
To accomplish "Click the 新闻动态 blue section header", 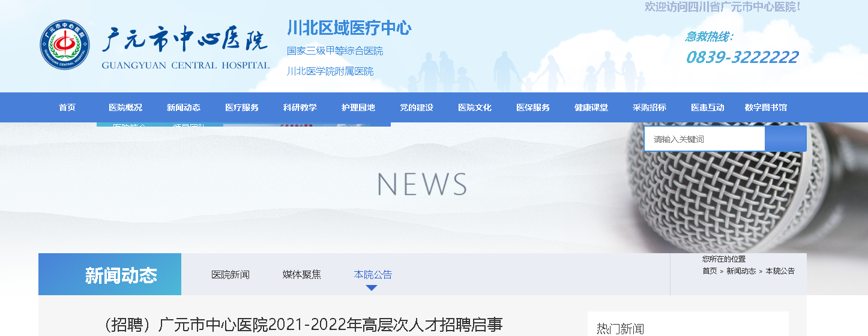I will point(110,274).
